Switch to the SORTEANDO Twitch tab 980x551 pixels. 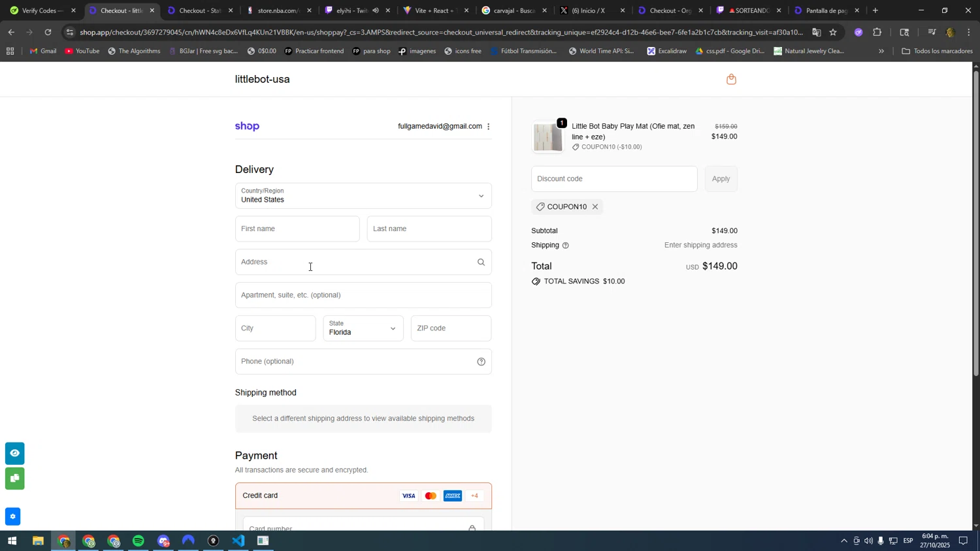click(x=749, y=10)
